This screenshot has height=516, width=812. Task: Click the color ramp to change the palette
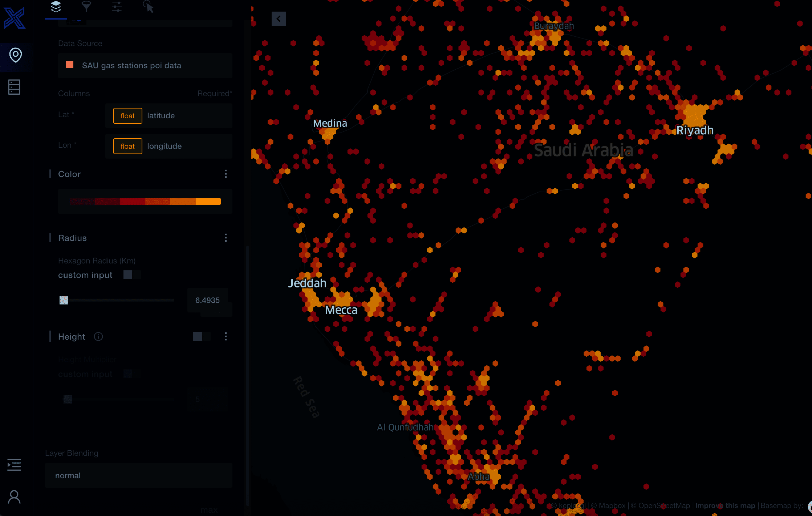click(145, 201)
